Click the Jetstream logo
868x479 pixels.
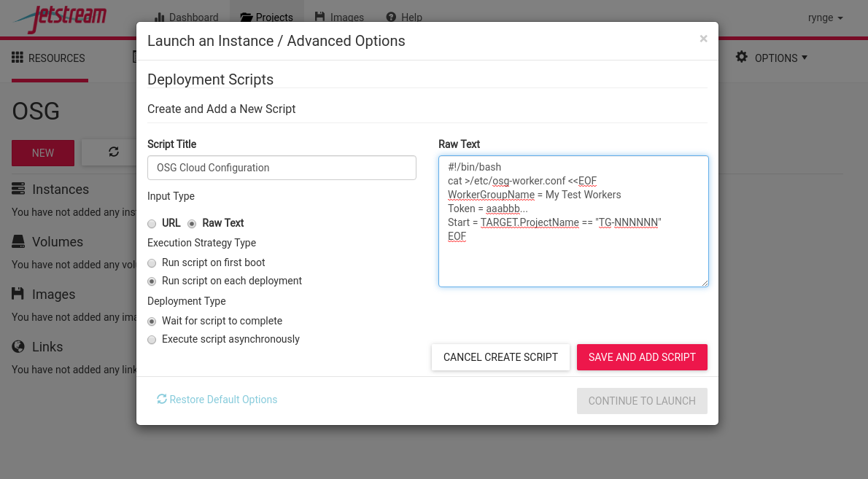point(61,18)
